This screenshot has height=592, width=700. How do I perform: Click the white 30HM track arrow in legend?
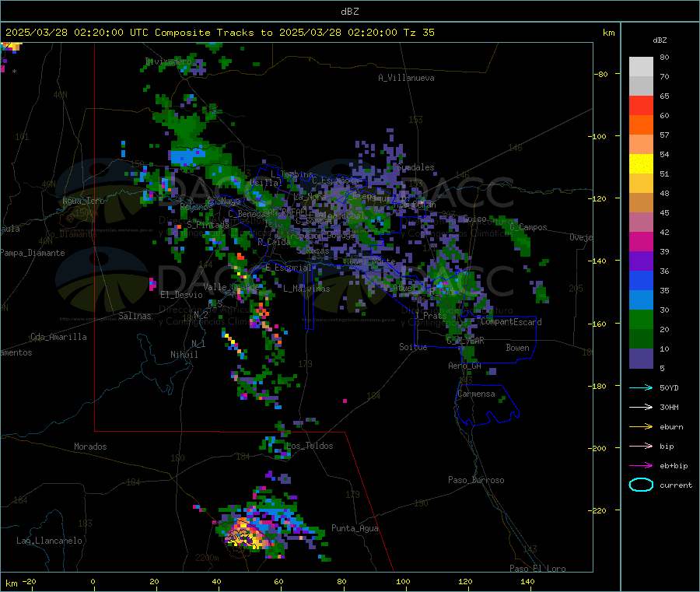tap(641, 407)
